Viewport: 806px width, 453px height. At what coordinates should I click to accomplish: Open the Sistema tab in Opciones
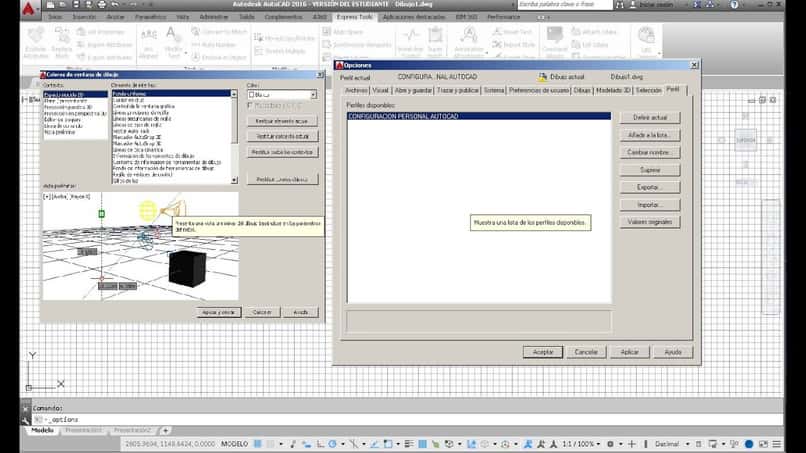pos(494,90)
